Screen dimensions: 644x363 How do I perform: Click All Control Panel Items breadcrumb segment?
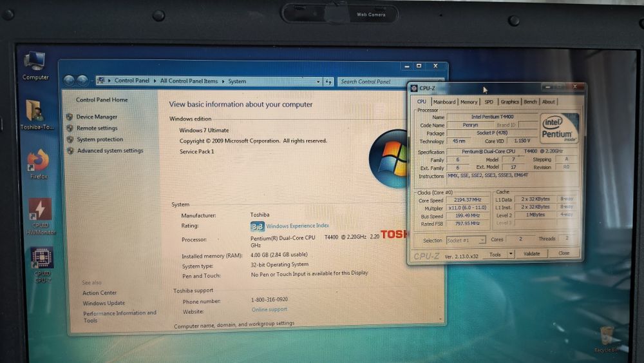(x=189, y=81)
